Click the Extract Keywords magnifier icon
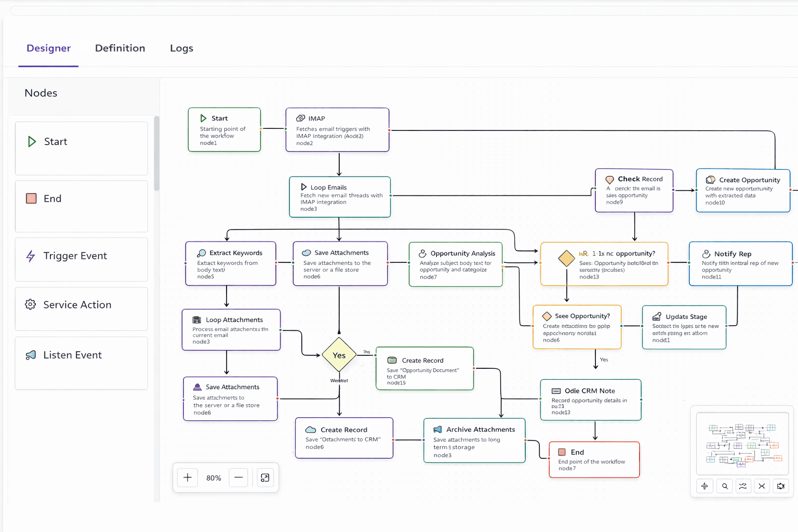The image size is (798, 532). point(202,253)
